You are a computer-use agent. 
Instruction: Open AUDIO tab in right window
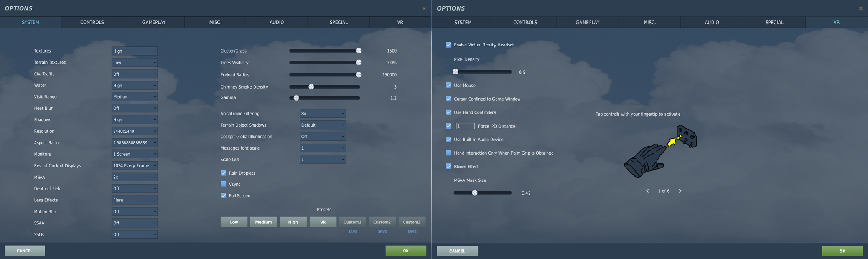(712, 22)
